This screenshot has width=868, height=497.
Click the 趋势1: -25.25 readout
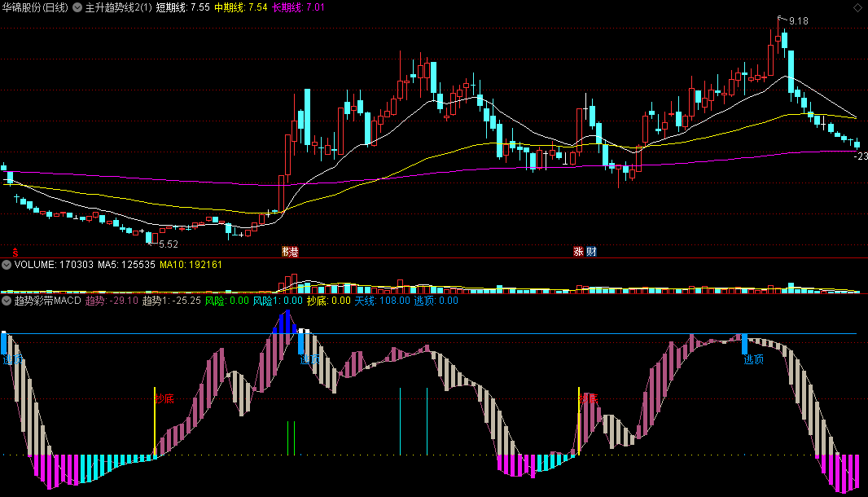pos(172,301)
